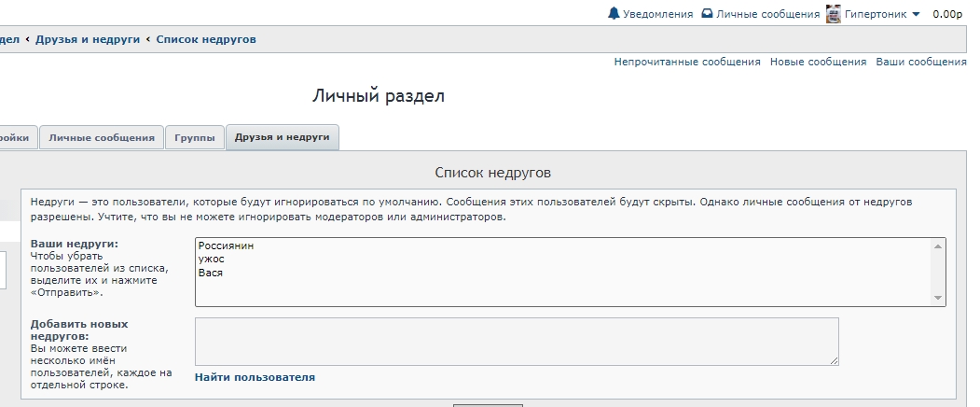Click the foes list scrollbar down arrow
The height and width of the screenshot is (407, 980).
coord(937,298)
